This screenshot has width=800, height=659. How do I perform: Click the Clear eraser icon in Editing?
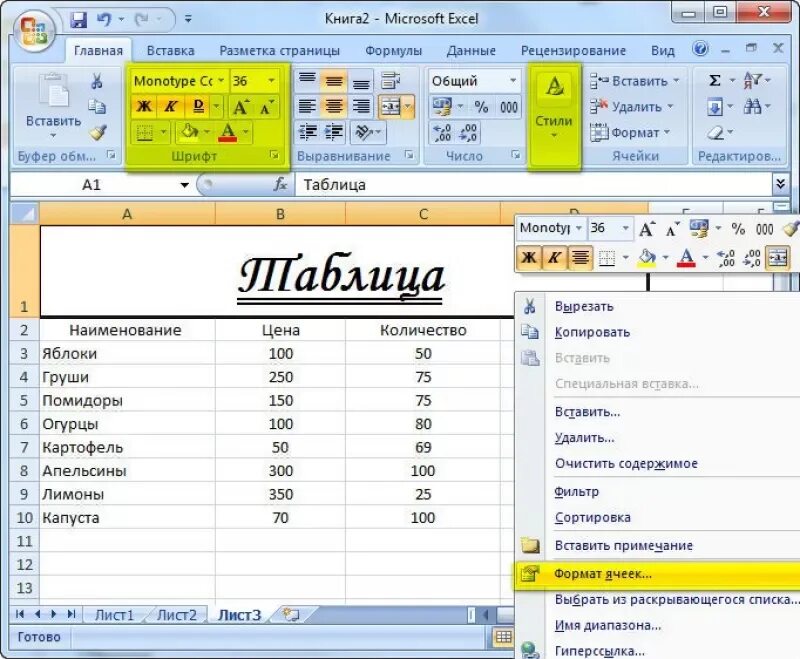(715, 133)
